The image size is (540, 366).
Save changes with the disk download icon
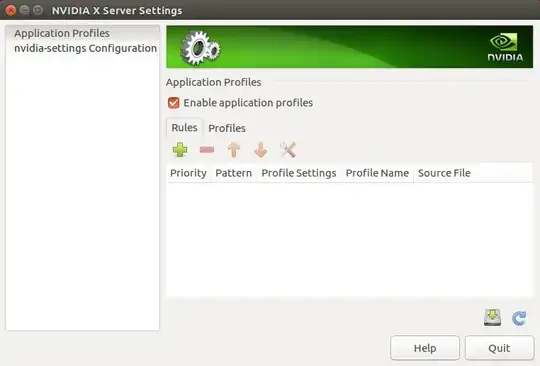pyautogui.click(x=492, y=317)
